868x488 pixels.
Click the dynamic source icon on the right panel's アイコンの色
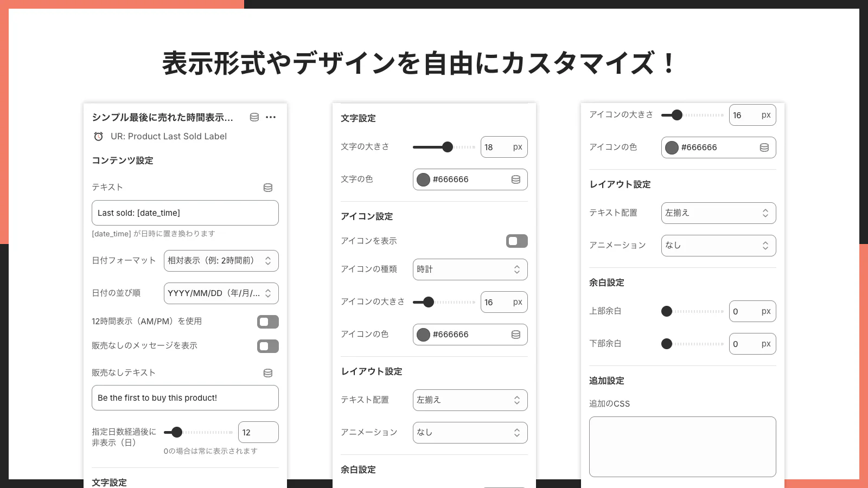point(764,147)
